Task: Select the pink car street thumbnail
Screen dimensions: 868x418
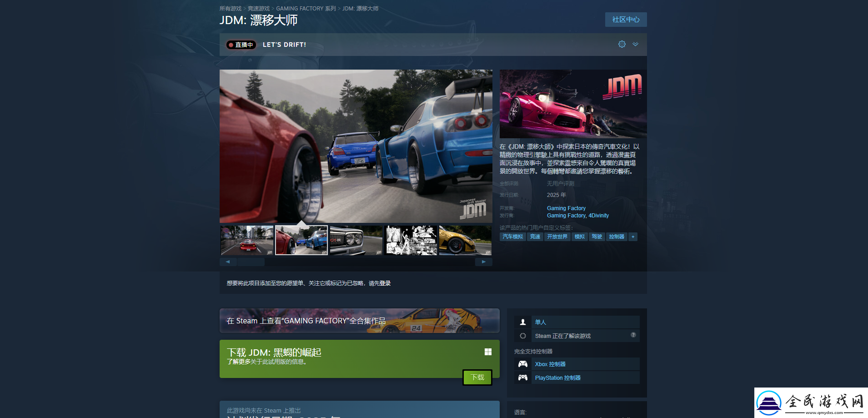Action: pos(247,240)
